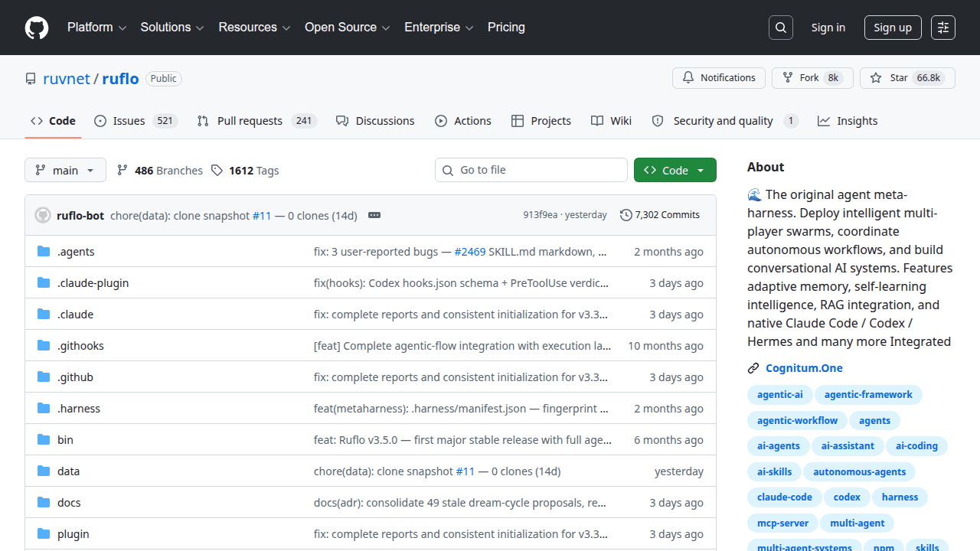The image size is (980, 551).
Task: Open the 1612 Tags link
Action: click(x=245, y=170)
